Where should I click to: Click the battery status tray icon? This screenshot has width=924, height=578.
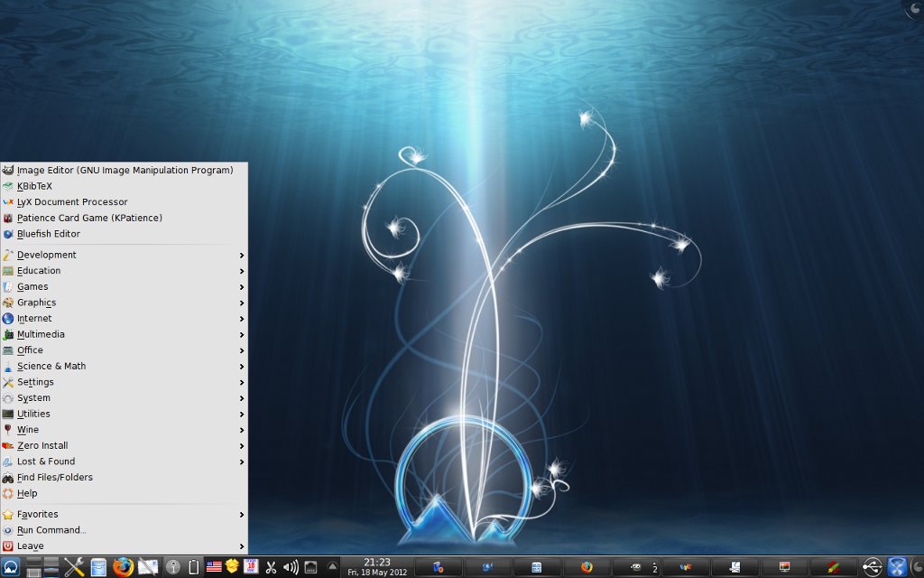click(193, 567)
